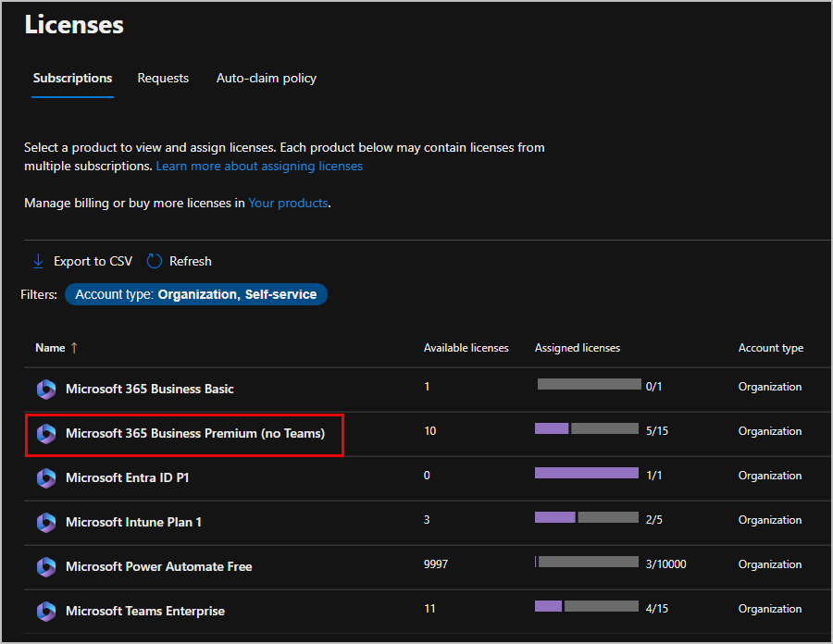This screenshot has width=833, height=644.
Task: Sort by the Name column arrow
Action: tap(74, 348)
